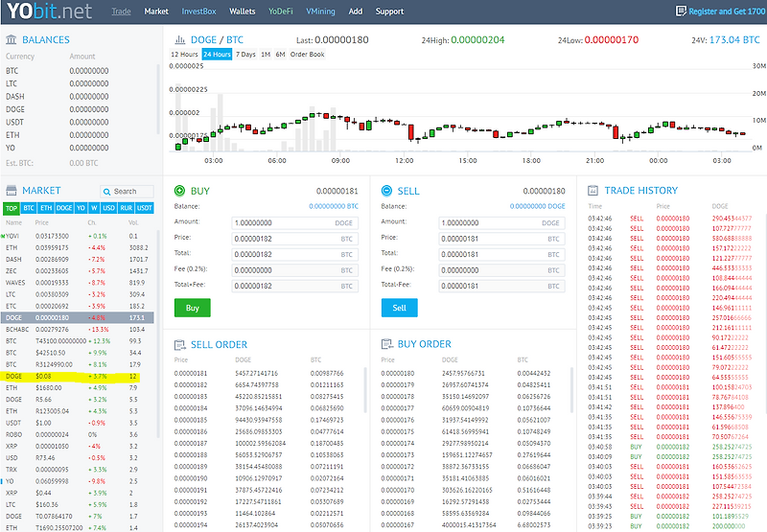Select the DASH market row
The height and width of the screenshot is (532, 767).
click(x=78, y=259)
